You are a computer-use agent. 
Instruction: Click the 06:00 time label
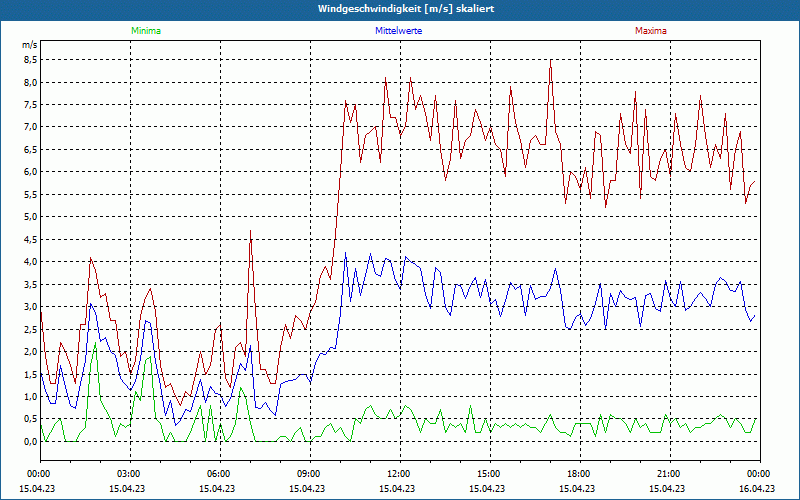coord(217,474)
